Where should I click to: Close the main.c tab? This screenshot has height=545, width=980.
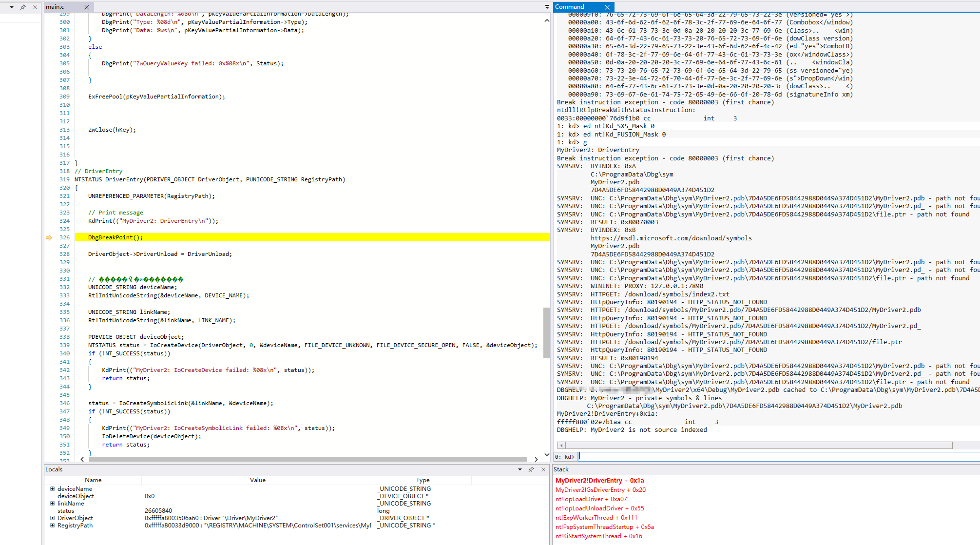coord(87,7)
